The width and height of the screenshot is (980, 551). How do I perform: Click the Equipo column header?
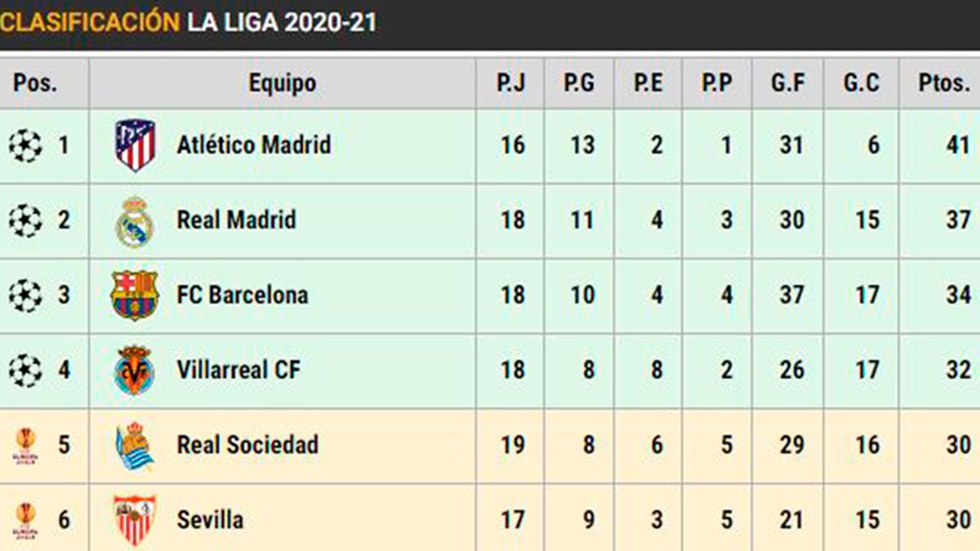click(x=283, y=82)
